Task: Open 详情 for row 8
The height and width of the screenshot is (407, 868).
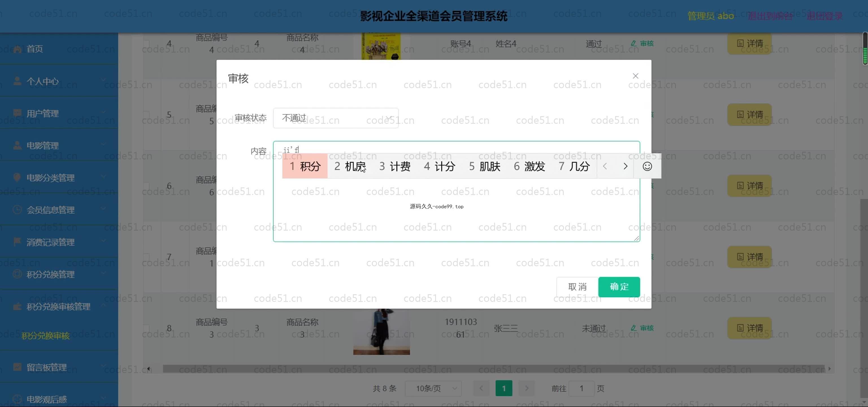Action: (x=749, y=328)
